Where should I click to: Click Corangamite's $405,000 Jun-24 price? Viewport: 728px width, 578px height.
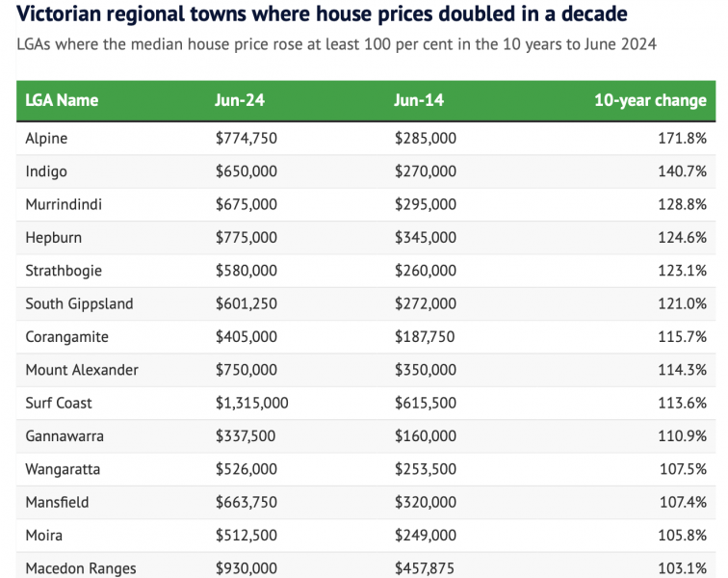246,337
